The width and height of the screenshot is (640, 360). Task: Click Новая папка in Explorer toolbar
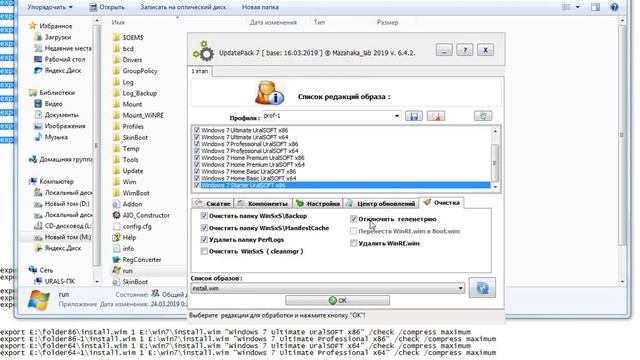[260, 7]
